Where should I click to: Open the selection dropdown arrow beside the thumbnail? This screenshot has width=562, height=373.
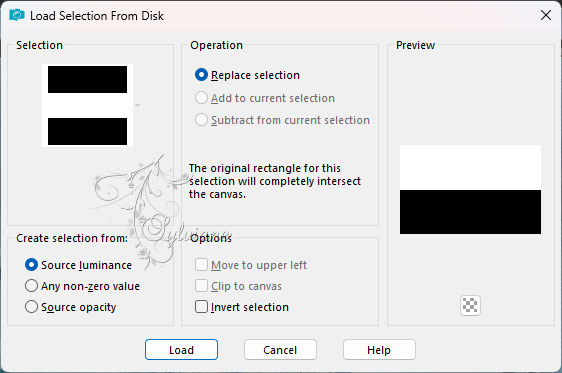137,105
